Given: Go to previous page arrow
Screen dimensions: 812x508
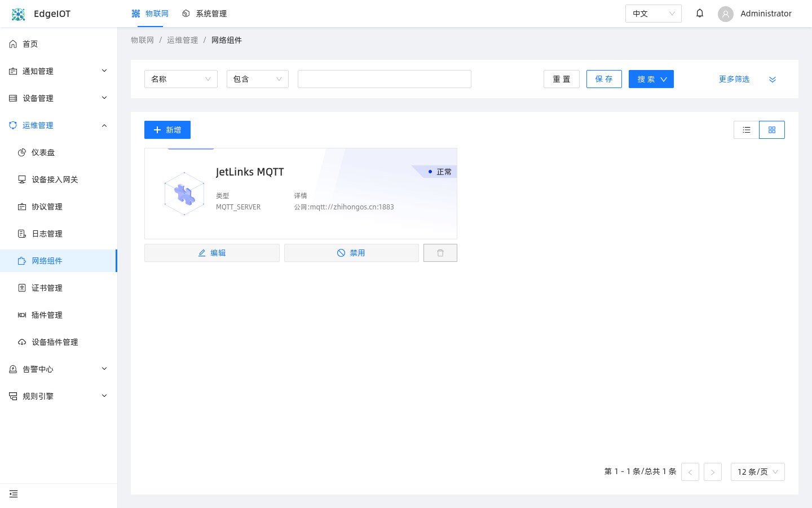Looking at the screenshot, I should [x=690, y=472].
